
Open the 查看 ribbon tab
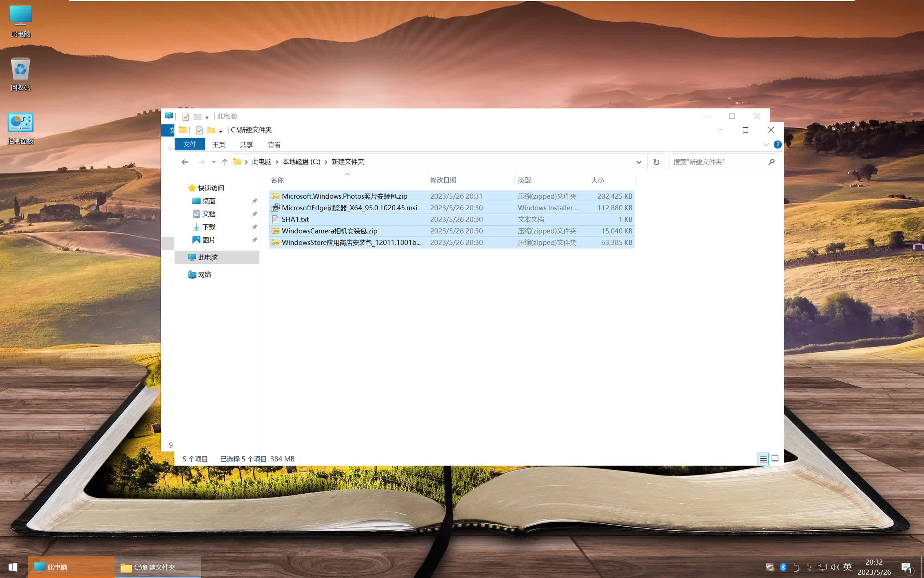point(274,144)
